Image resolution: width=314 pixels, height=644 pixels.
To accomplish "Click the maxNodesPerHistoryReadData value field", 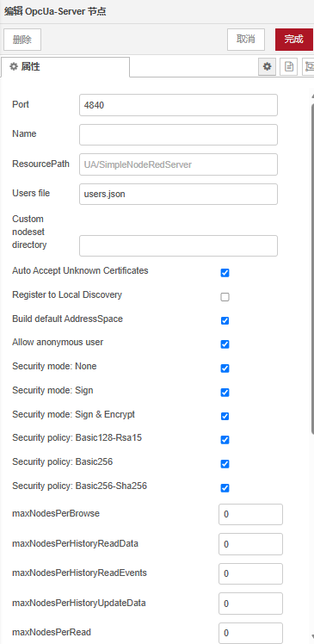I will pyautogui.click(x=251, y=544).
